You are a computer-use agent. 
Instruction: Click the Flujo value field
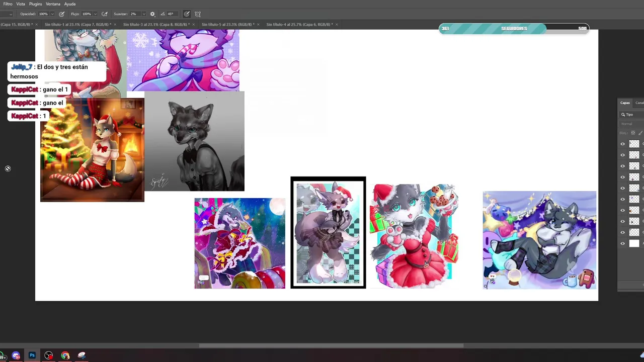point(87,14)
